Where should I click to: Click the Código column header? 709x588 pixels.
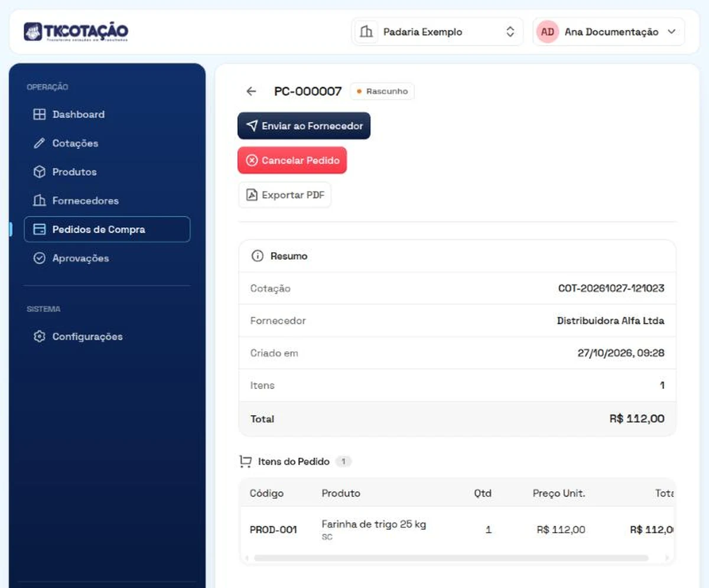tap(266, 494)
